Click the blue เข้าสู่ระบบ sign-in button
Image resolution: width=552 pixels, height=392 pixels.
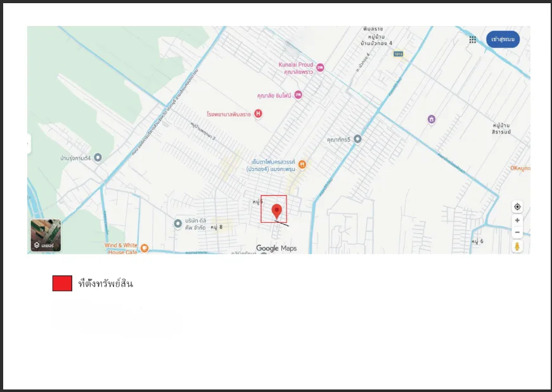tap(503, 39)
